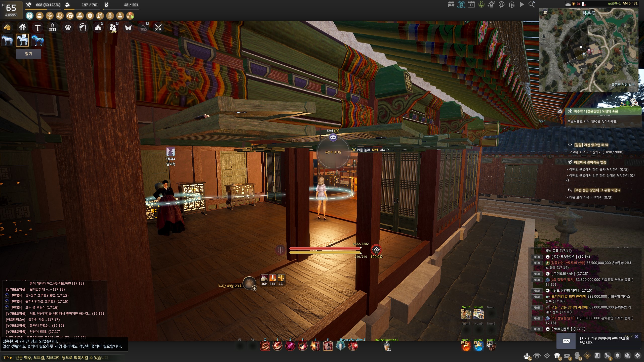Click the magnifier search icon in top bar
This screenshot has width=644, height=362.
pyautogui.click(x=531, y=4)
